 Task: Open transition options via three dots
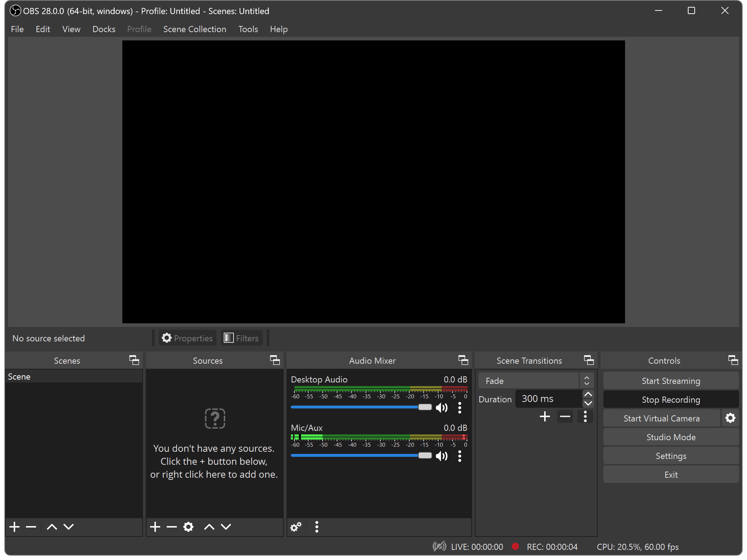(x=585, y=416)
